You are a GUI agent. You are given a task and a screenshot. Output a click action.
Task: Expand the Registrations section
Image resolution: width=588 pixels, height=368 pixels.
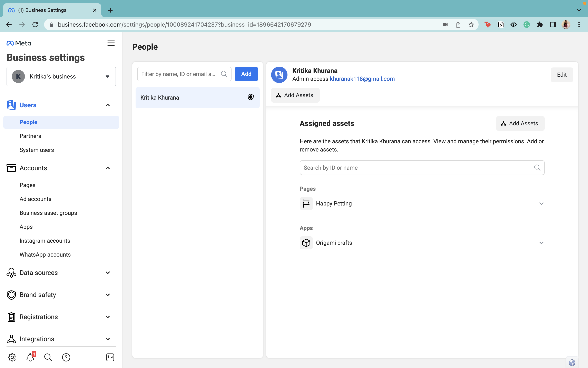coord(108,317)
